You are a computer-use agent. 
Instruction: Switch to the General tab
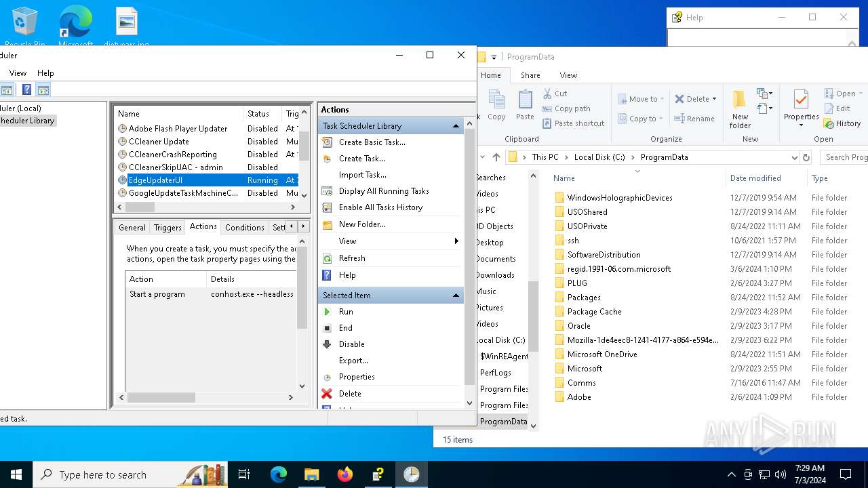pyautogui.click(x=132, y=228)
